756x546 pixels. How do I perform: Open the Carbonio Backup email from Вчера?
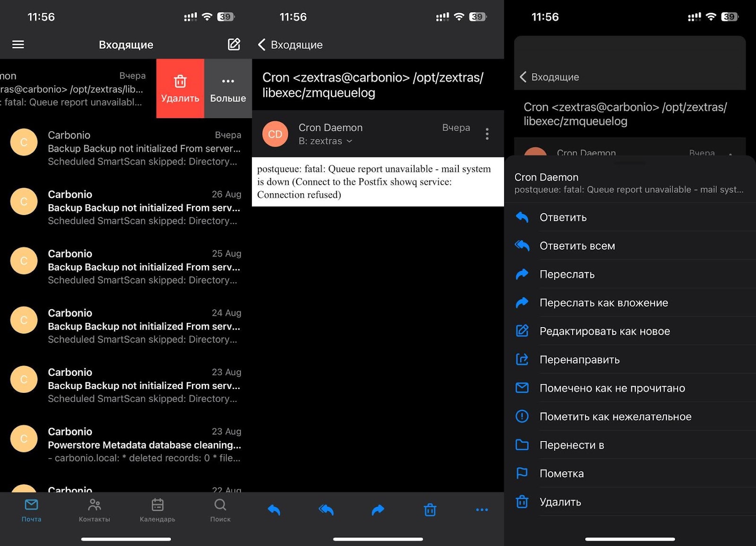click(x=126, y=148)
